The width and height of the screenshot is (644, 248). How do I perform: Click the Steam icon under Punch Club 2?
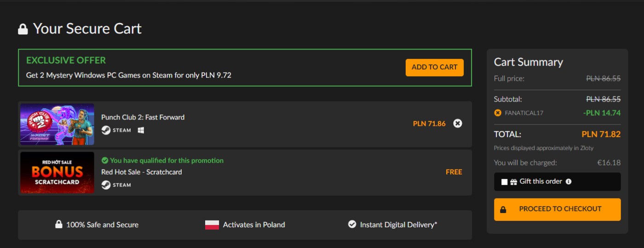pyautogui.click(x=105, y=130)
